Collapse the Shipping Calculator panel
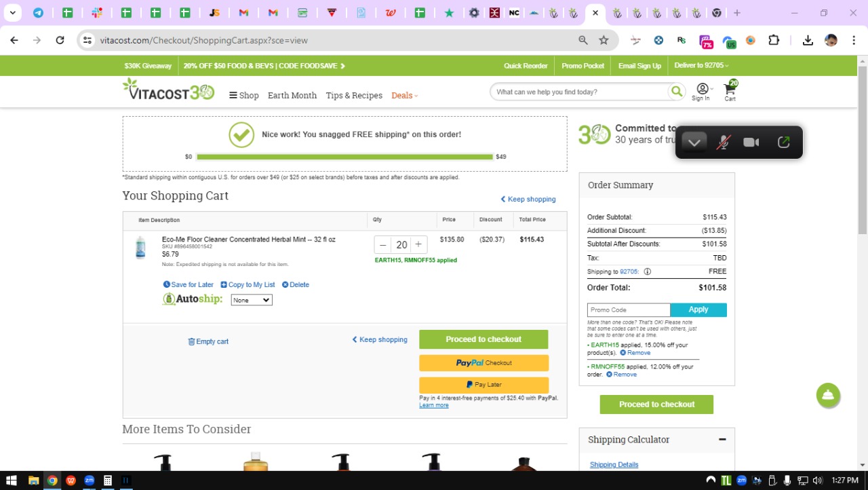This screenshot has width=868, height=490. (x=722, y=439)
